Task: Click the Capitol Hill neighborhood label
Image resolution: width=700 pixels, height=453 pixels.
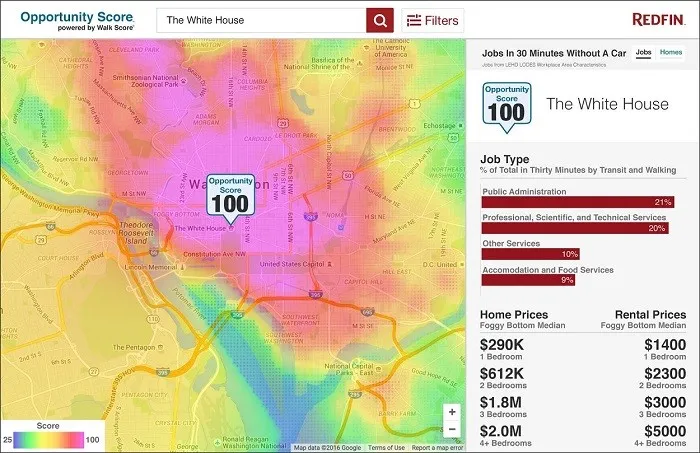Action: coord(363,282)
